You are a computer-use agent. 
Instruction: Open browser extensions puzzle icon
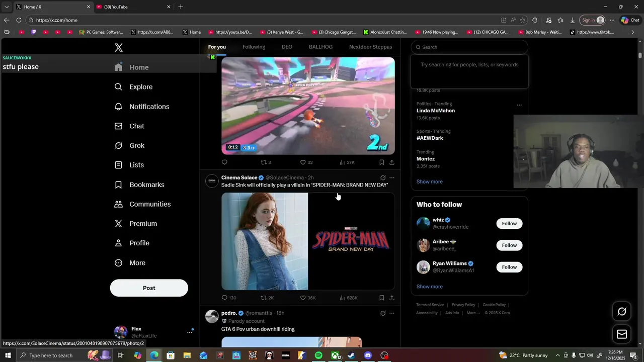(x=535, y=20)
